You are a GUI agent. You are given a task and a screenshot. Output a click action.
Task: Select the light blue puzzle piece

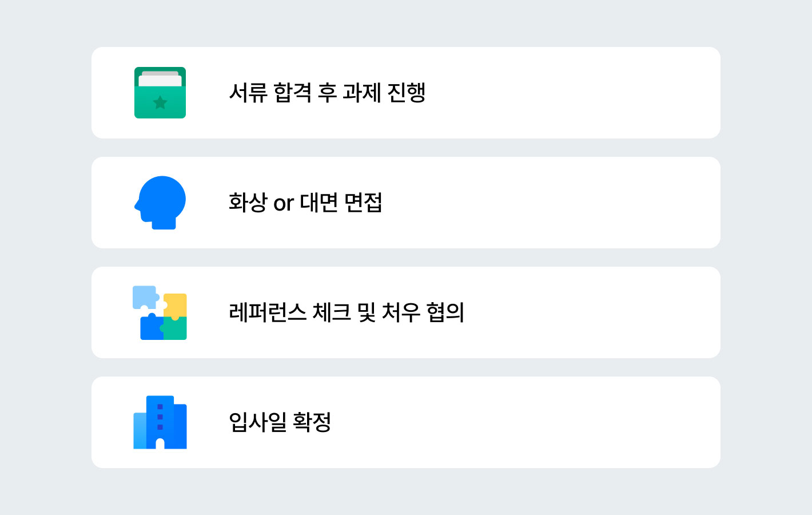click(x=145, y=298)
